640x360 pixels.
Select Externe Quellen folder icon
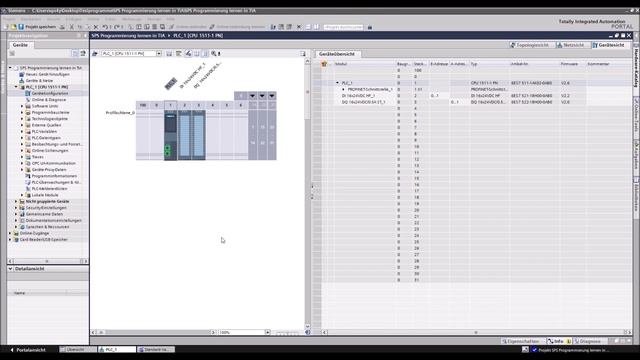point(28,125)
